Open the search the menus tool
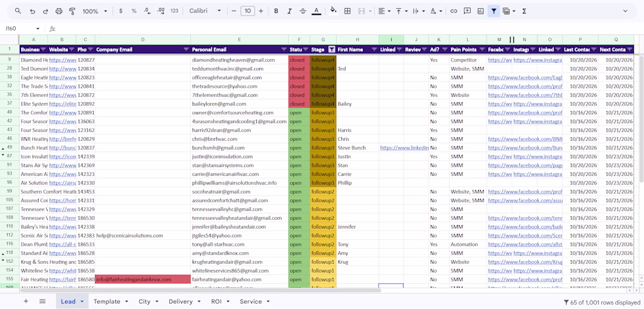Screen dimensions: 644x309 pos(18,11)
